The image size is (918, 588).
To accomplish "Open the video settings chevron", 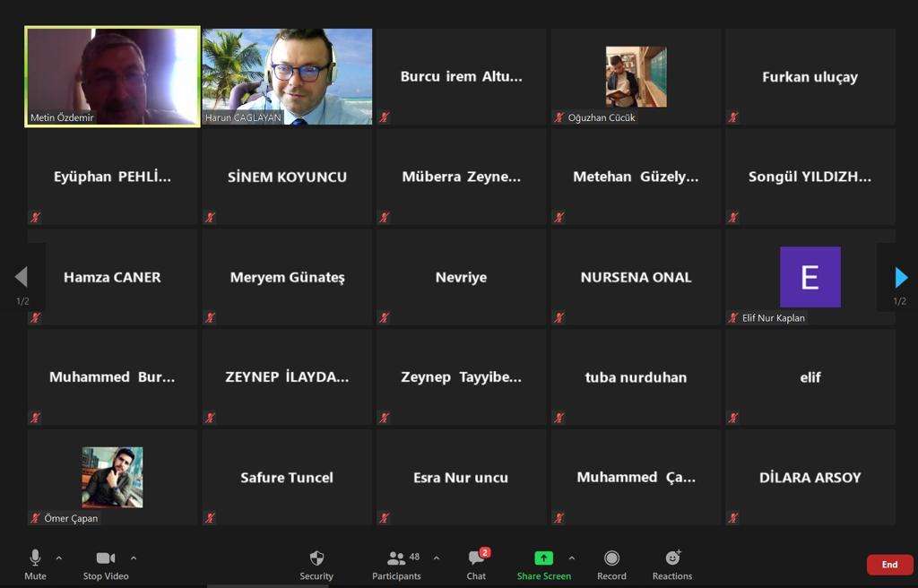I will 133,556.
